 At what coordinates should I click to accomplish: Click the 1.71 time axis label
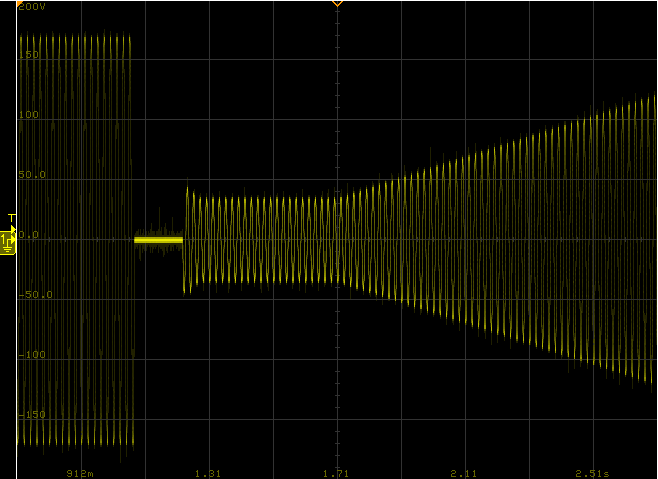coord(336,472)
